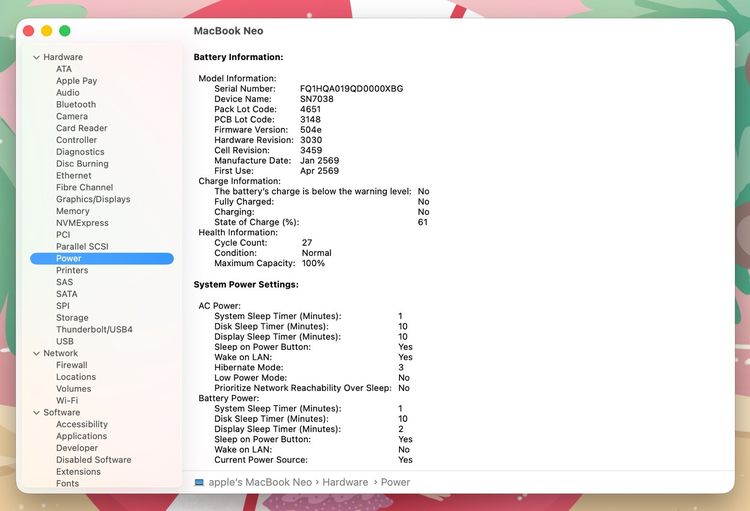Image resolution: width=750 pixels, height=511 pixels.
Task: Collapse the Hardware section chevron
Action: coord(36,57)
